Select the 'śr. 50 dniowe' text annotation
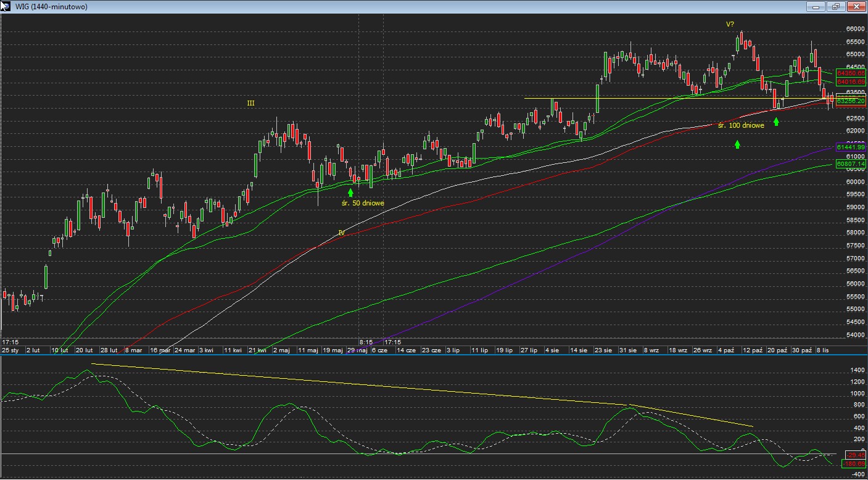This screenshot has height=480, width=868. pos(363,203)
